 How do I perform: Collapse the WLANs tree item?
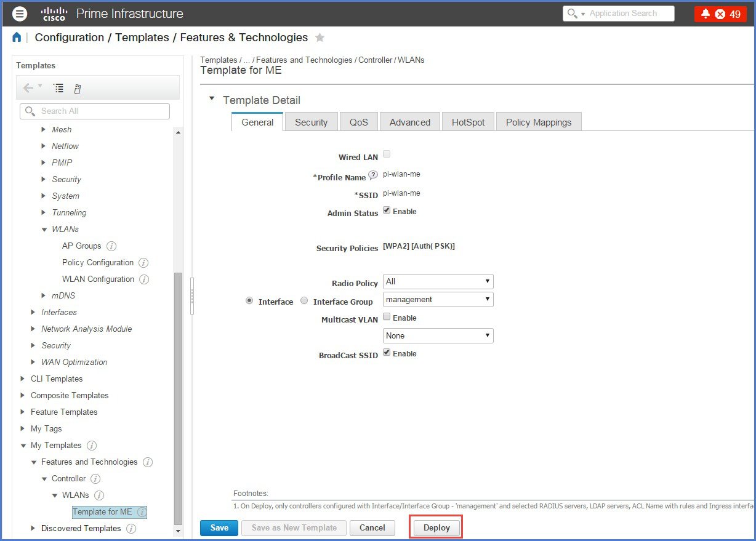coord(44,229)
